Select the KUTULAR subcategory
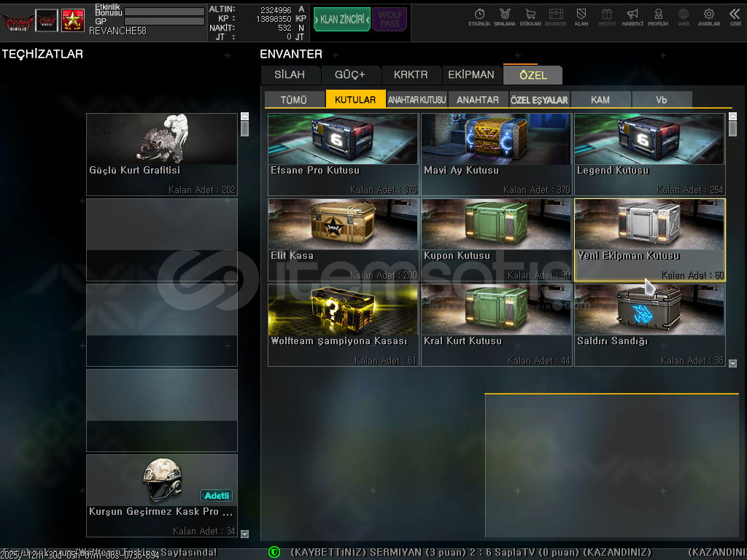This screenshot has height=560, width=747. tap(355, 99)
